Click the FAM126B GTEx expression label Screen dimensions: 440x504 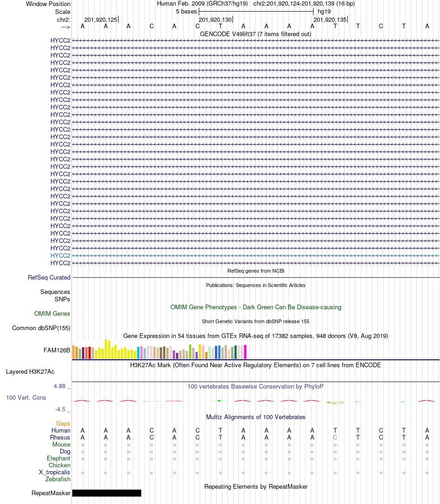pyautogui.click(x=57, y=350)
